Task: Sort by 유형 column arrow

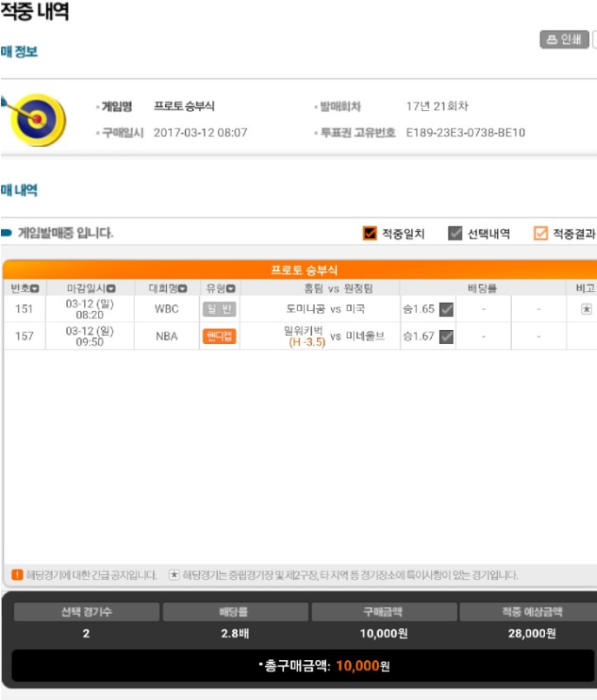Action: (x=230, y=289)
